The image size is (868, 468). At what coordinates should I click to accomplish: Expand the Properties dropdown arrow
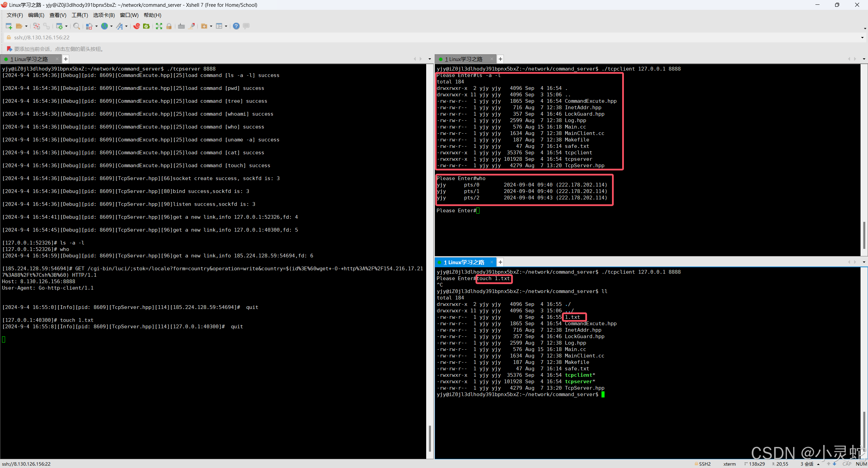pyautogui.click(x=66, y=26)
